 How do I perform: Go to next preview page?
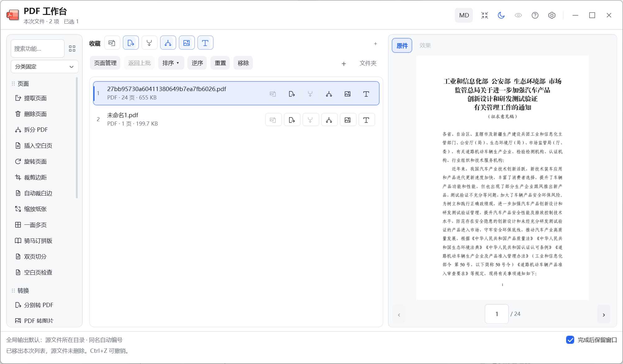pos(604,315)
